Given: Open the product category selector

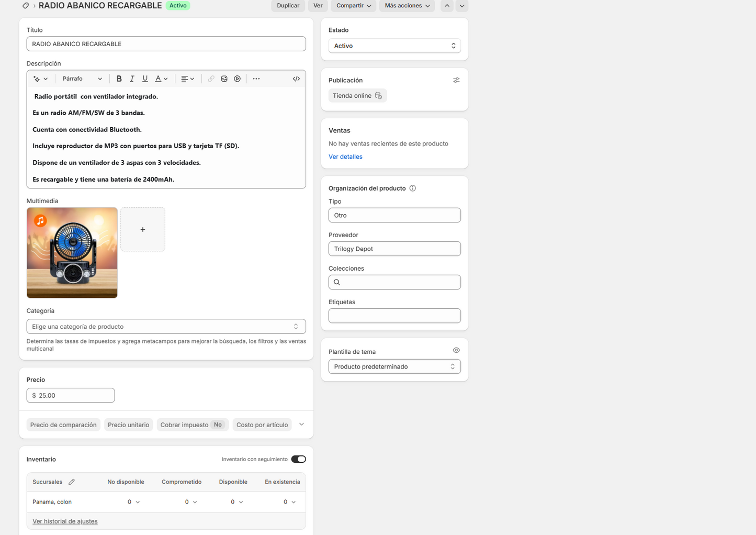Looking at the screenshot, I should tap(166, 326).
